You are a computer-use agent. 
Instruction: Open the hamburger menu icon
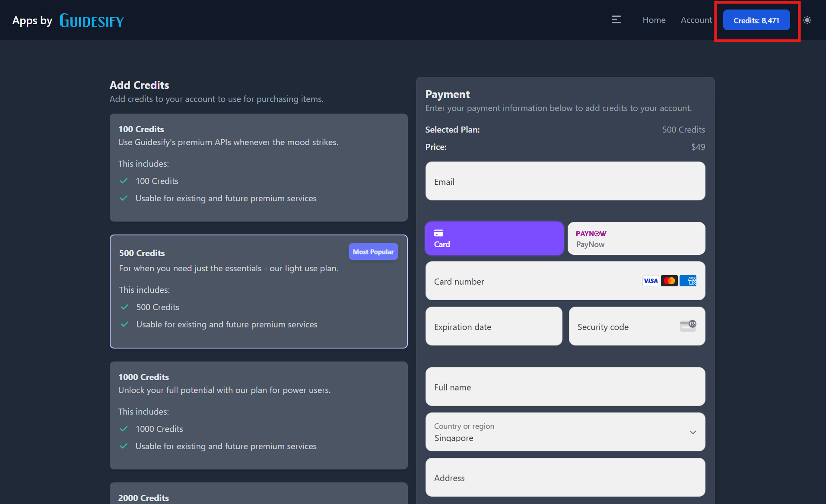(x=616, y=20)
